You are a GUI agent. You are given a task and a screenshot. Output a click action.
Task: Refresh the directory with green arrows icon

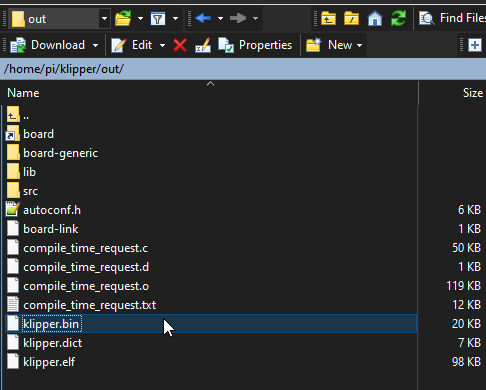(x=398, y=18)
